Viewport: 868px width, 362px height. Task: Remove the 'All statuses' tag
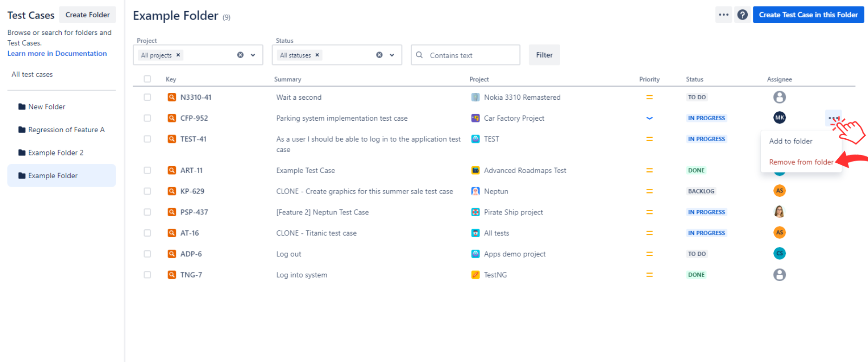click(x=317, y=55)
